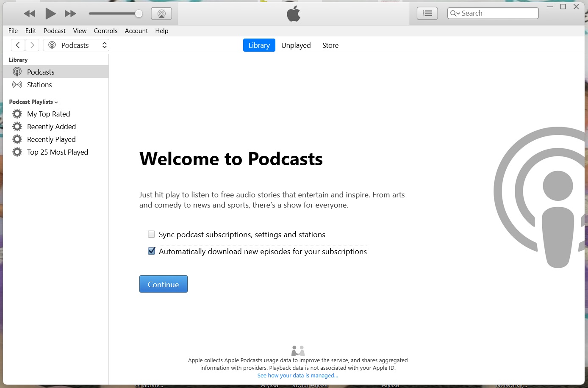Go forward with the right chevron

(x=32, y=45)
